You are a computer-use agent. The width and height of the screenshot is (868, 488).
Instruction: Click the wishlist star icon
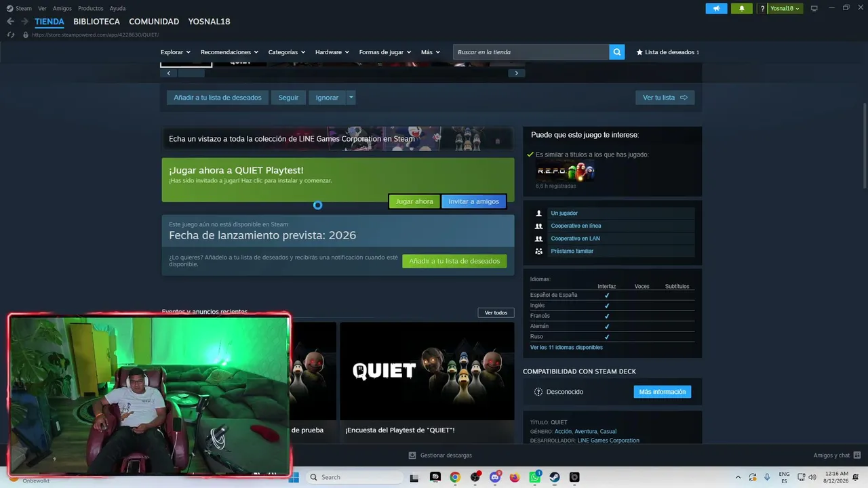639,52
